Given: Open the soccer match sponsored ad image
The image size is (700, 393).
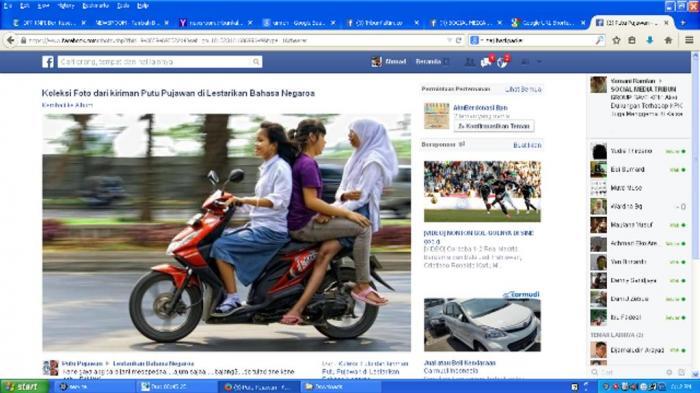Looking at the screenshot, I should pyautogui.click(x=482, y=191).
